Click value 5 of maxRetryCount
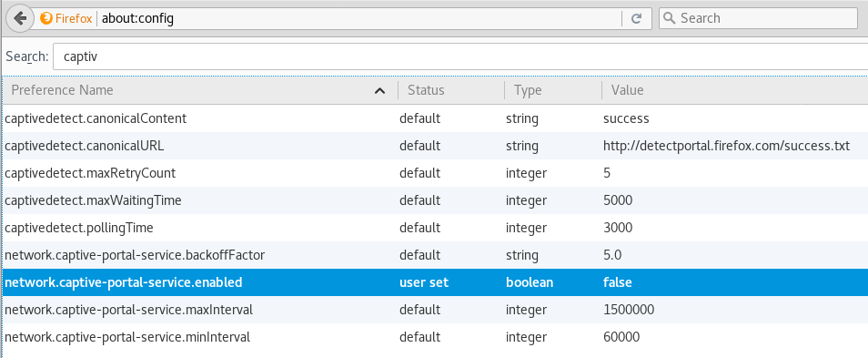The image size is (868, 358). [607, 173]
